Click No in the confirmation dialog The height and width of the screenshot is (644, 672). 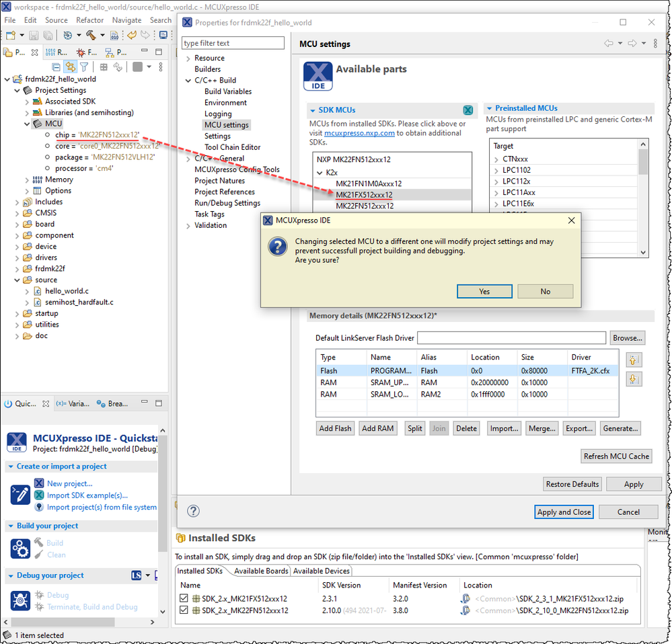[545, 291]
